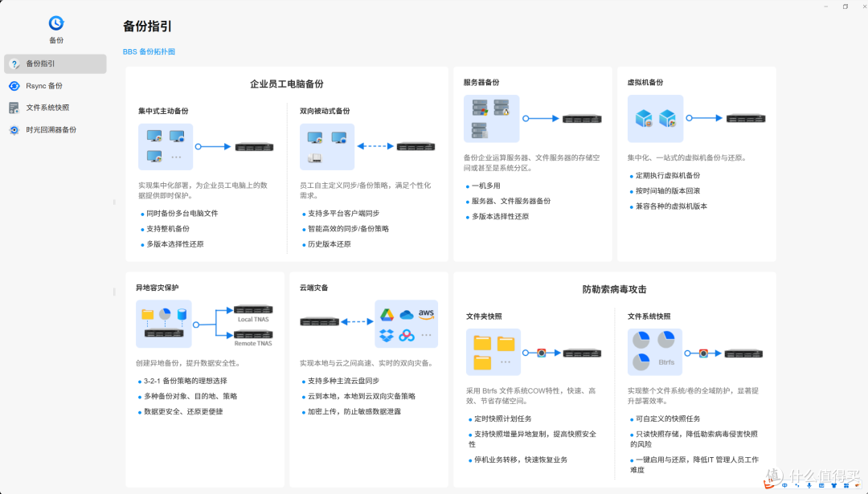The height and width of the screenshot is (494, 868).
Task: Click the camera icon in 文件系统快照 diagram
Action: 703,353
